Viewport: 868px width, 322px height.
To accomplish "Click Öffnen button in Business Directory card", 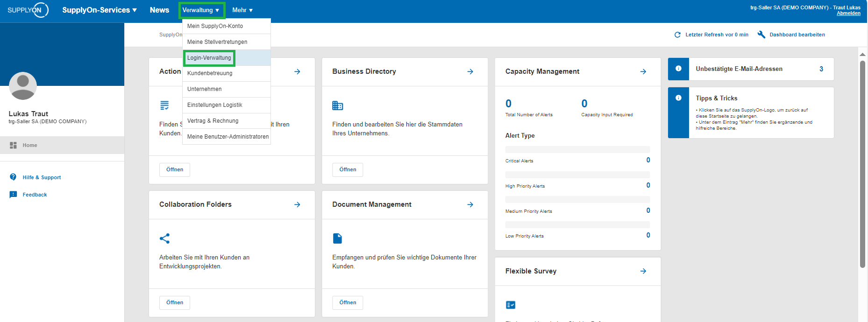I will click(348, 170).
